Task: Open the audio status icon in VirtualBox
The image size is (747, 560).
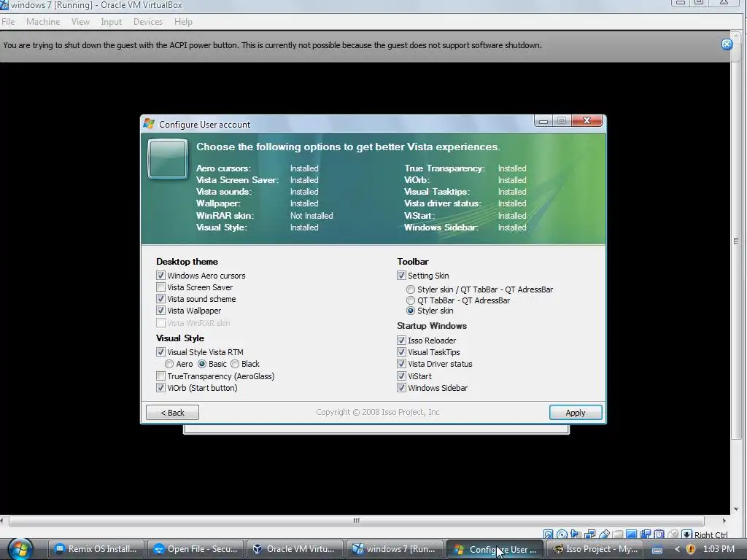Action: tap(576, 534)
